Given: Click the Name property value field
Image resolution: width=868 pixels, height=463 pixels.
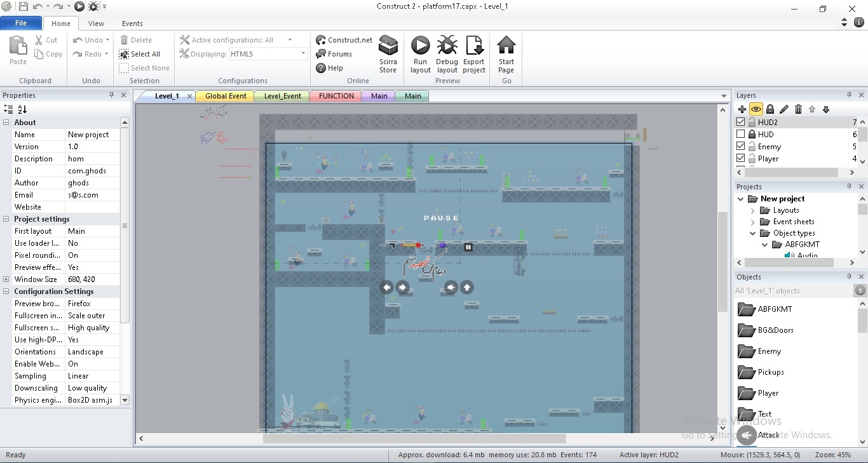Looking at the screenshot, I should pyautogui.click(x=92, y=135).
